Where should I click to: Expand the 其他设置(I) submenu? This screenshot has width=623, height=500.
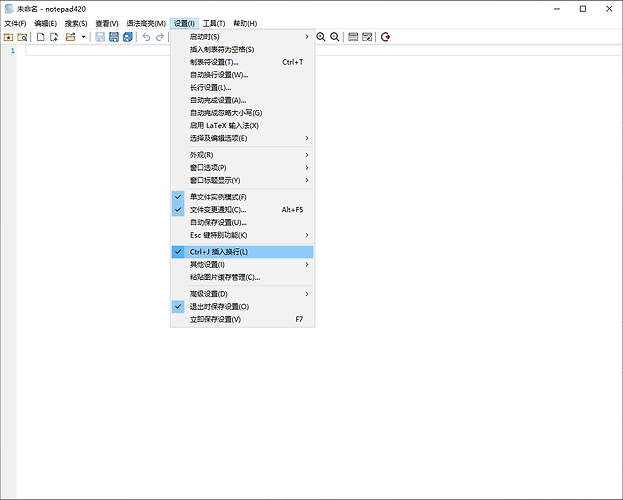click(242, 265)
